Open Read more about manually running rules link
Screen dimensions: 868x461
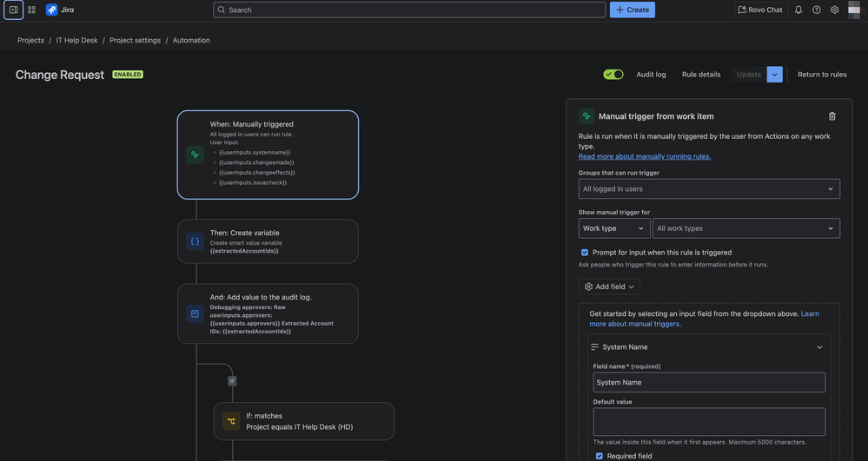coord(645,156)
